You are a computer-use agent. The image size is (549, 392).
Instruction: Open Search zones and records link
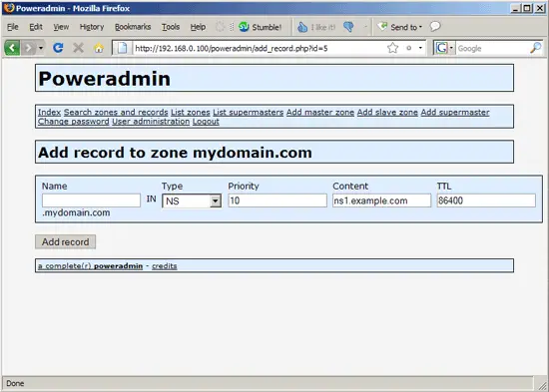coord(116,113)
